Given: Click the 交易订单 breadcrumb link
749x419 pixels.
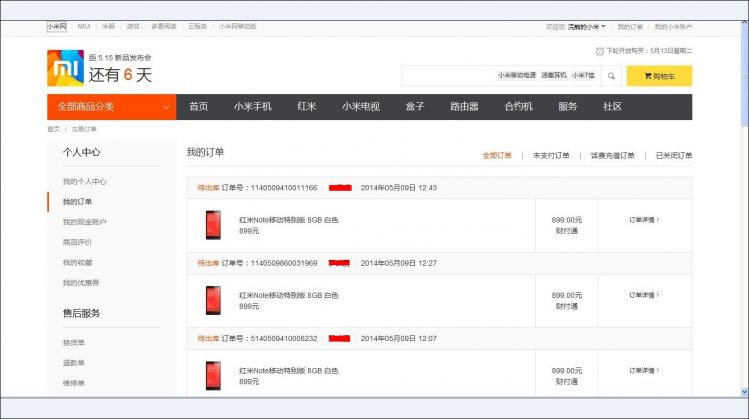Looking at the screenshot, I should tap(84, 129).
